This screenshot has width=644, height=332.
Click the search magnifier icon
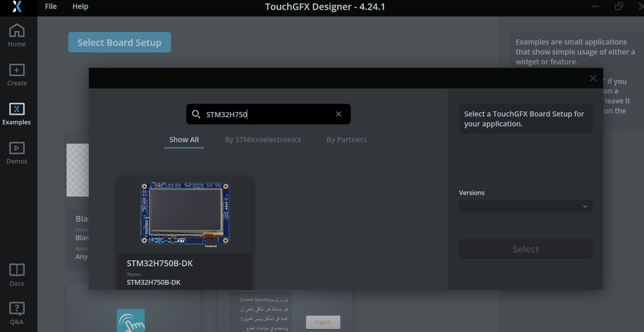coord(196,114)
